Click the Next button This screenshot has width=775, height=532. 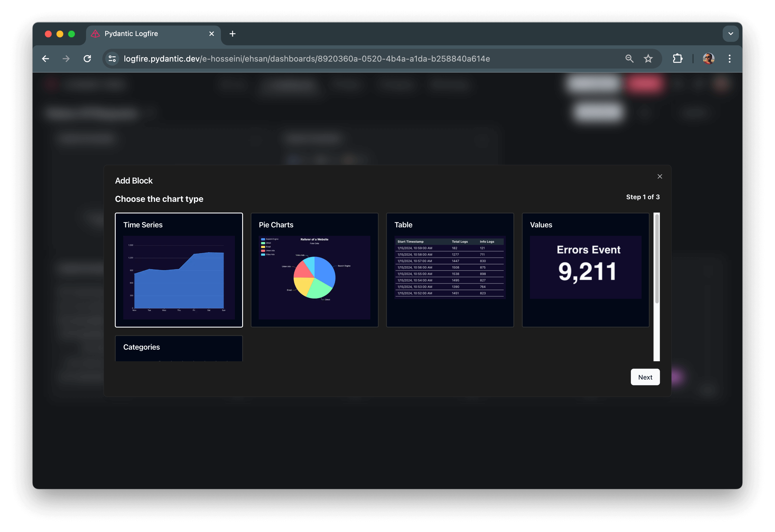tap(645, 377)
